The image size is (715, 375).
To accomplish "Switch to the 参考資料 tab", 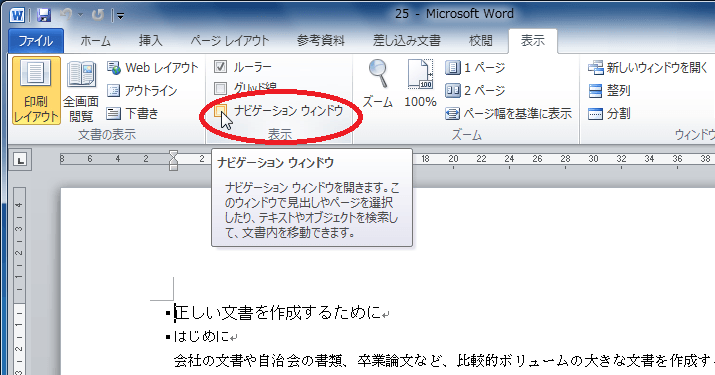I will pyautogui.click(x=321, y=41).
